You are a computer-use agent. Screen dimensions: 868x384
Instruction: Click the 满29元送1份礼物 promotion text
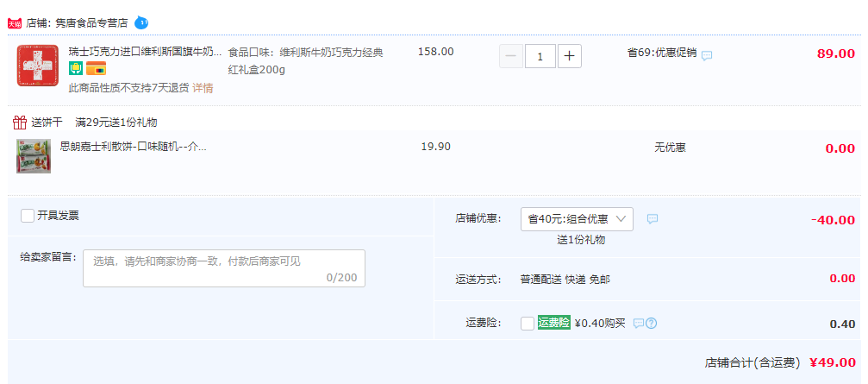click(116, 123)
